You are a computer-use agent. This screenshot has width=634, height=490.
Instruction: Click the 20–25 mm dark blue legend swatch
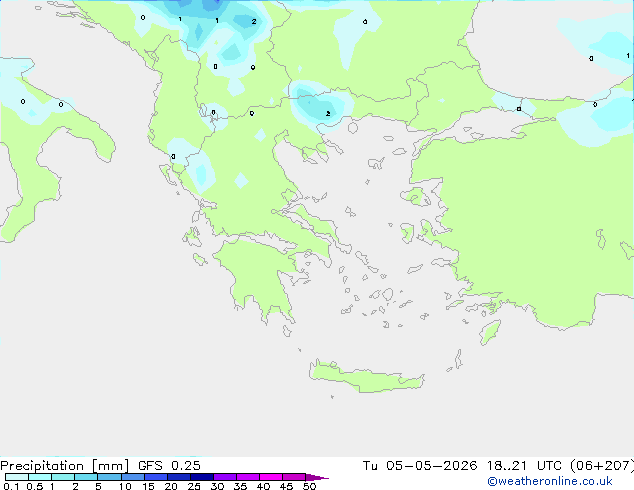[179, 477]
